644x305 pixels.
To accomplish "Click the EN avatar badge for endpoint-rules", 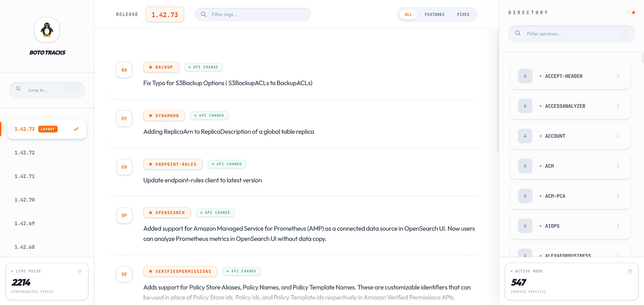I will [124, 167].
